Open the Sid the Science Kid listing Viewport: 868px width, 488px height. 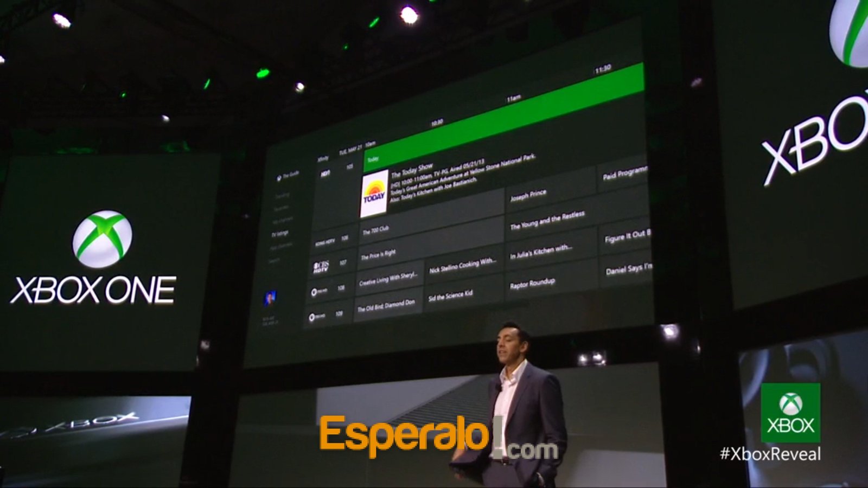[450, 295]
